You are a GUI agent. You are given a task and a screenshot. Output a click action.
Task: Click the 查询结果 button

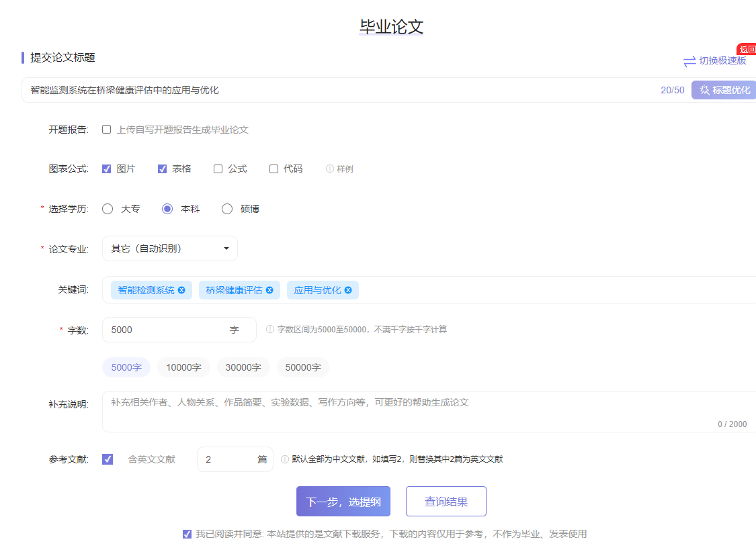(x=446, y=502)
